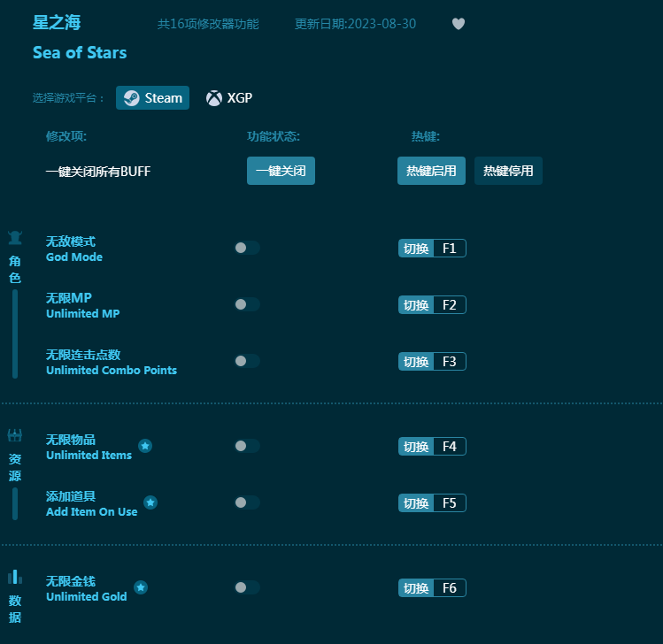This screenshot has height=644, width=663.
Task: Click the Unlimited Gold label text
Action: coord(87,596)
